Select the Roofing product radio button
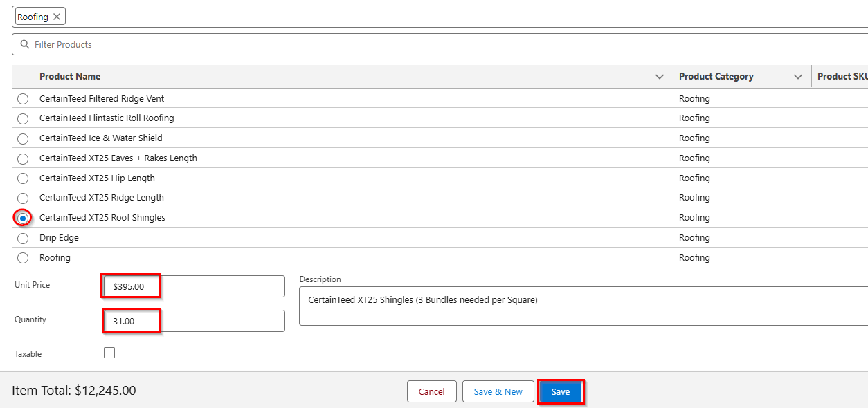 pos(23,258)
